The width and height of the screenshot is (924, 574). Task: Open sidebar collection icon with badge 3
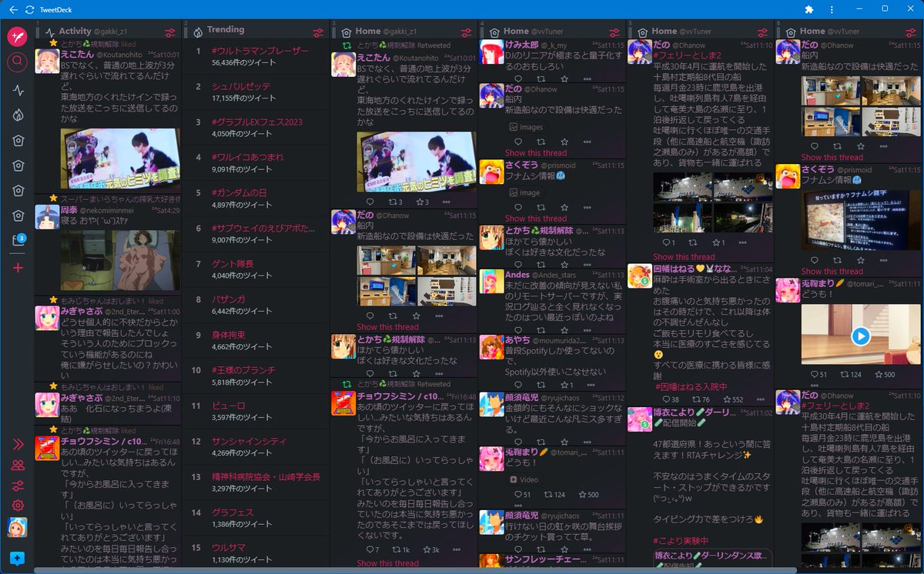[x=18, y=241]
